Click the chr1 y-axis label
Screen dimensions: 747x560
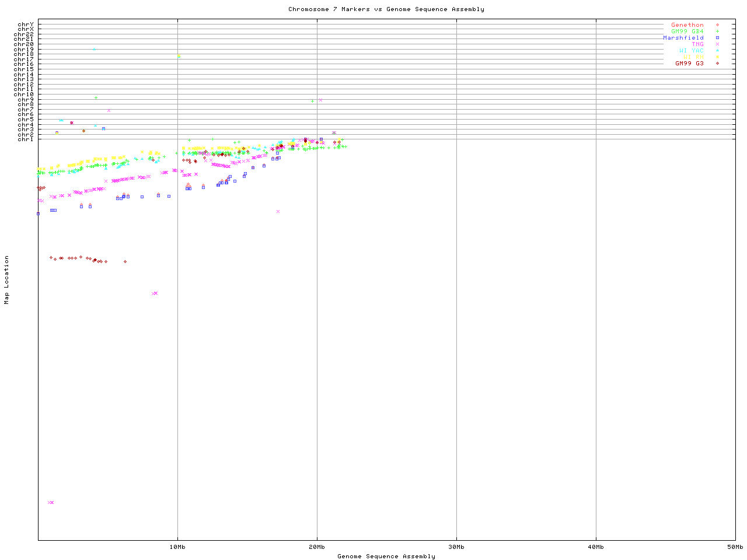26,139
